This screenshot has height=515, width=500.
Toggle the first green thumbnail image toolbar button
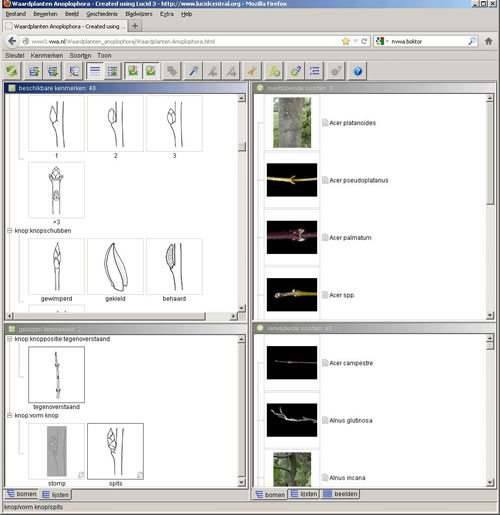coord(133,71)
